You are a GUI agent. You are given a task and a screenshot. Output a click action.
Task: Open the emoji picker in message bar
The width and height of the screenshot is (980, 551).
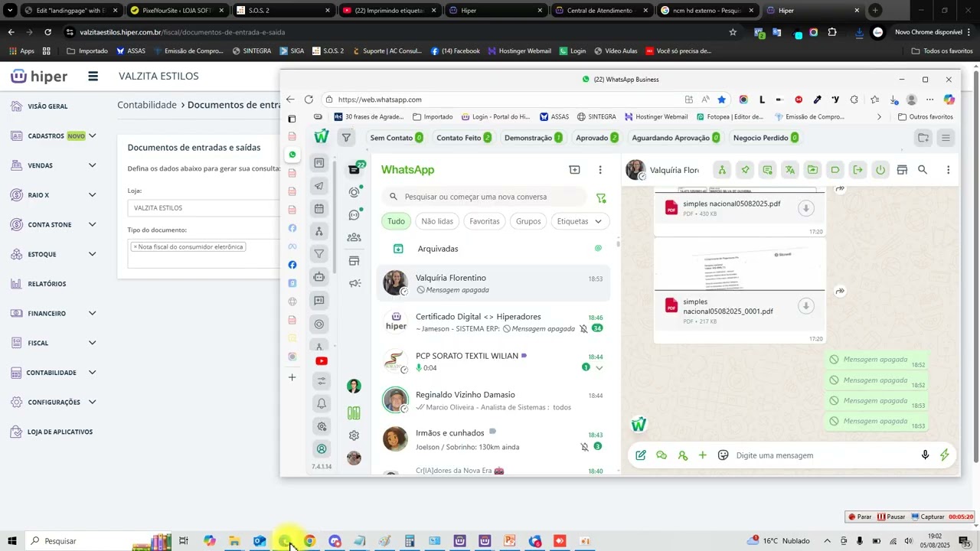coord(723,455)
